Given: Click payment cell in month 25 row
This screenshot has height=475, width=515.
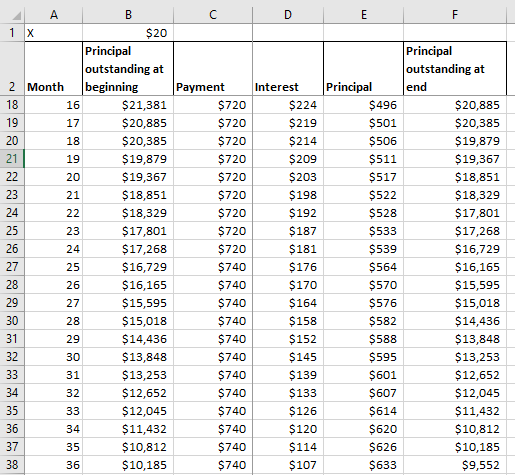Looking at the screenshot, I should coord(213,267).
